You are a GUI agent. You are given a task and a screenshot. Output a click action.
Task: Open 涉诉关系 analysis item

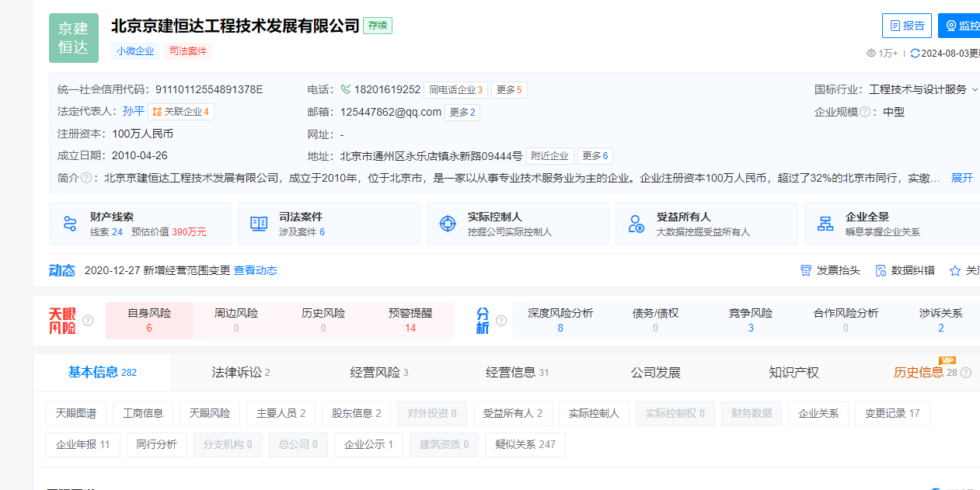pos(941,320)
